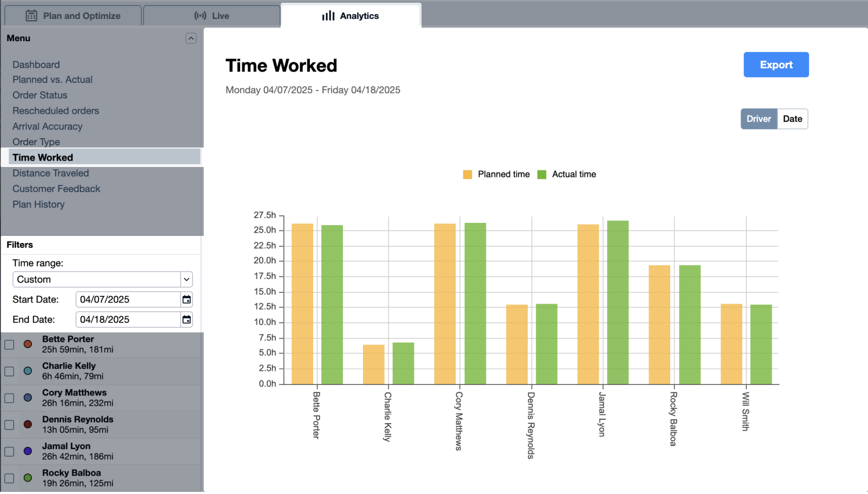Check Rocky Balboa's driver checkbox
868x494 pixels.
[x=9, y=478]
